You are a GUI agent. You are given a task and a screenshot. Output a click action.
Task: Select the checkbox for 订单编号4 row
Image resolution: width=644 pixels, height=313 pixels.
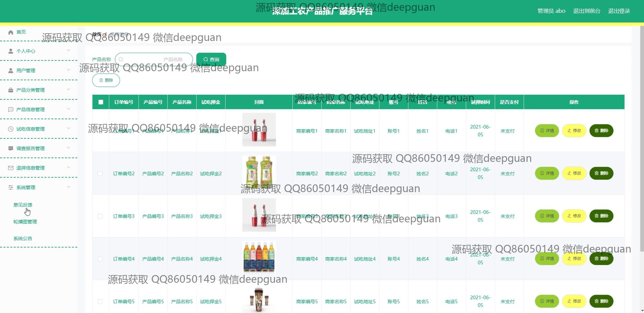(x=100, y=259)
